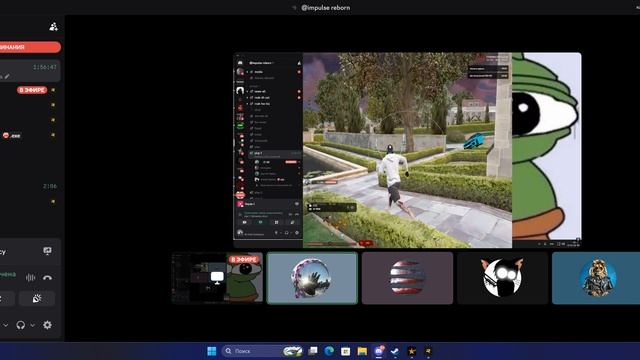640x360 pixels.
Task: Open Steam from the taskbar
Action: click(395, 351)
